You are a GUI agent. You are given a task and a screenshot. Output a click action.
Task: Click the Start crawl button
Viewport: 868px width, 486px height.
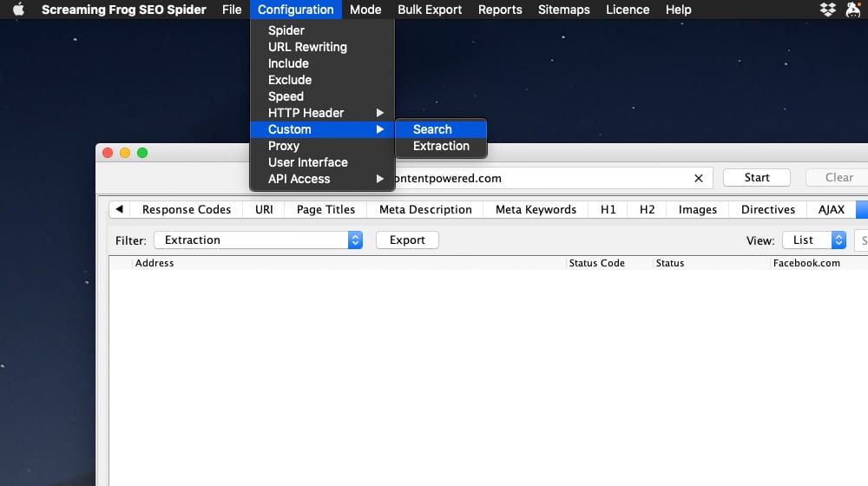click(x=757, y=178)
